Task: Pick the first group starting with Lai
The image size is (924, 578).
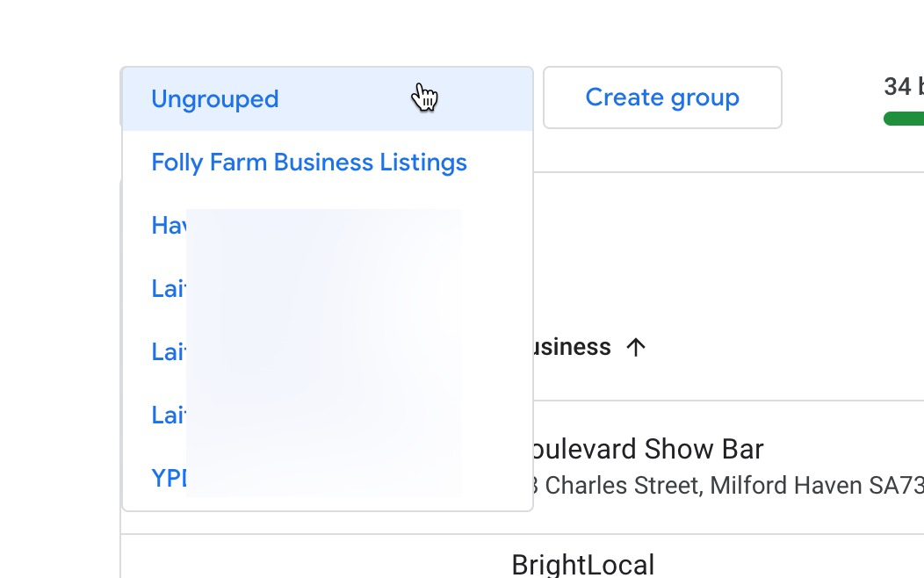Action: 167,288
